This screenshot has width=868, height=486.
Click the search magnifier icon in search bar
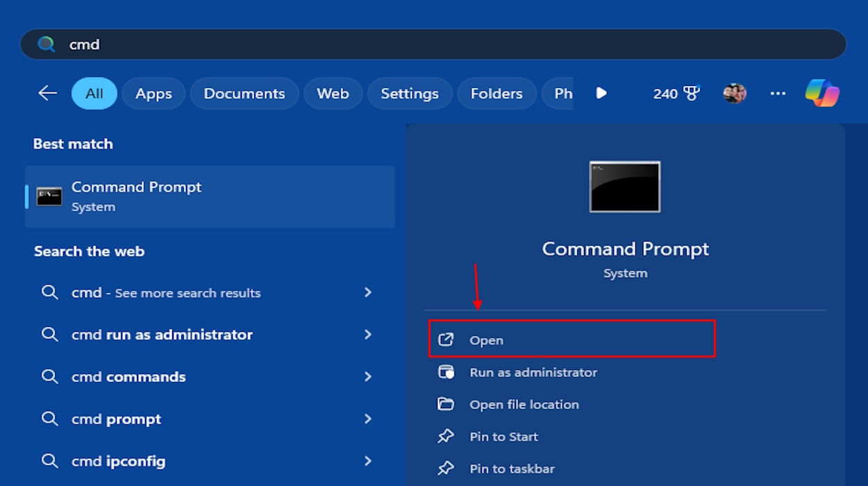pyautogui.click(x=47, y=44)
